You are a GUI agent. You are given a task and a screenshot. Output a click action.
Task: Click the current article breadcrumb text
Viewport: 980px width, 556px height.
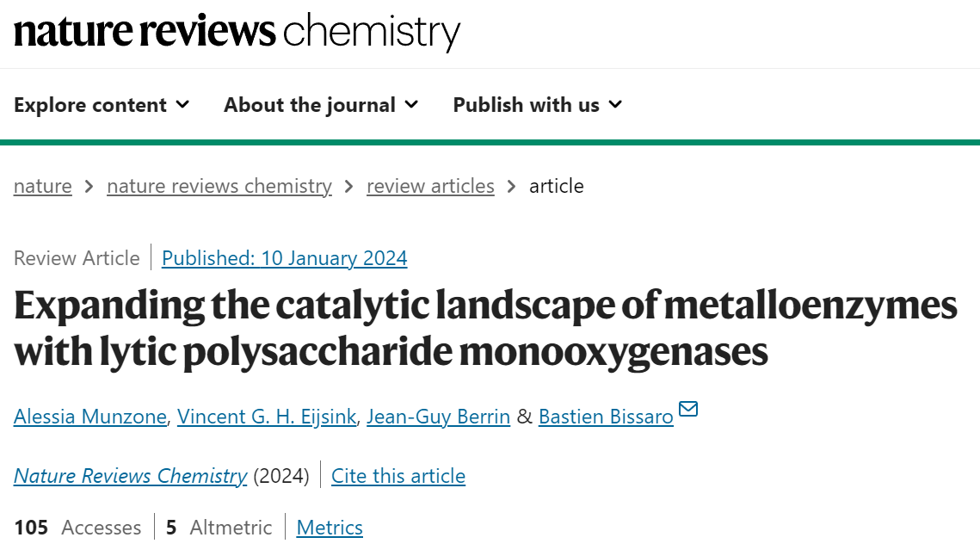coord(556,187)
